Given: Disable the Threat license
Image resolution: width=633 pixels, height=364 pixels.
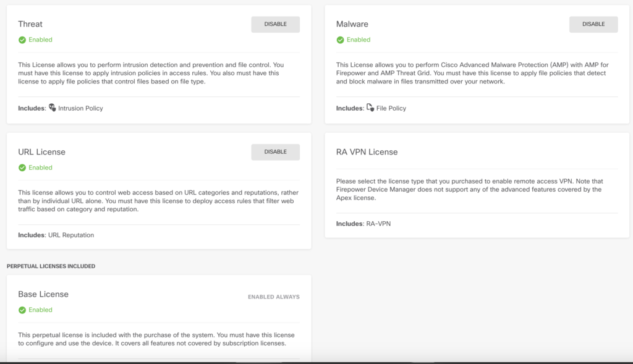Looking at the screenshot, I should click(x=275, y=24).
